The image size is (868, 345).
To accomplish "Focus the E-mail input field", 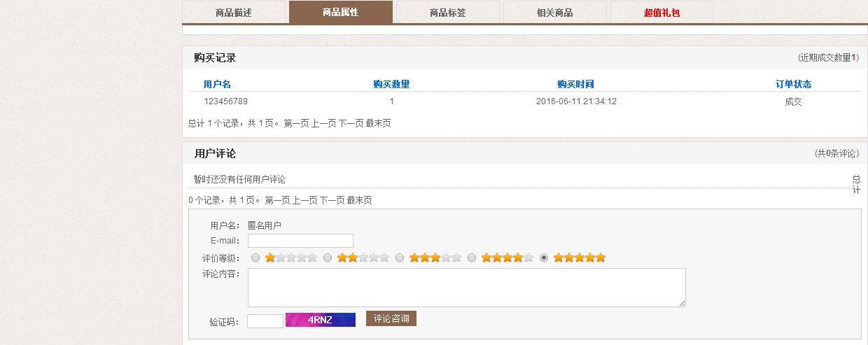I will (300, 241).
